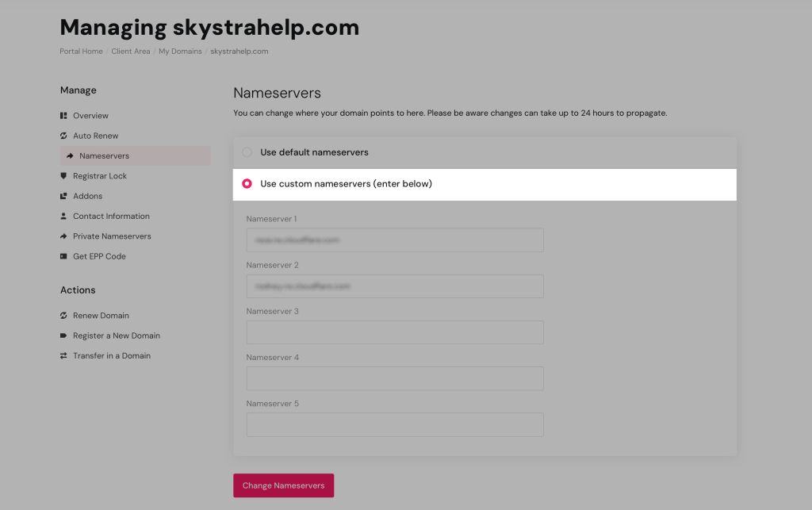Viewport: 812px width, 510px height.
Task: Click the Registrar Lock shield icon
Action: click(x=63, y=176)
